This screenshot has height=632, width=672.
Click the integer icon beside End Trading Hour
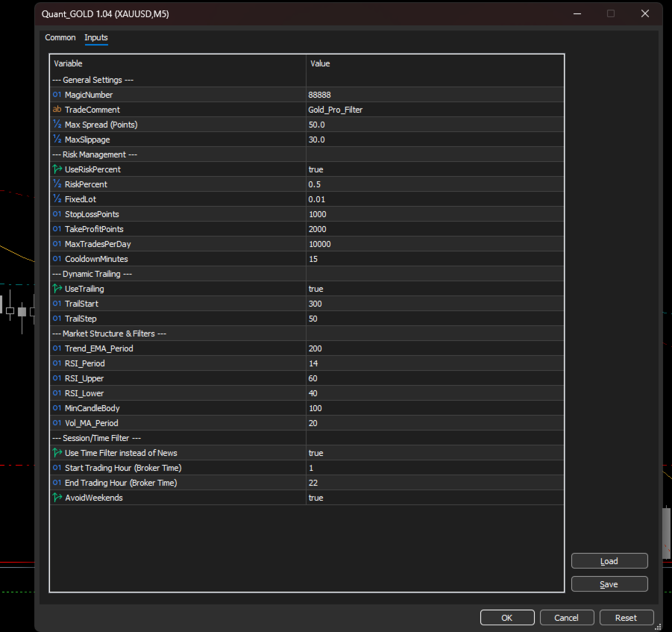57,483
